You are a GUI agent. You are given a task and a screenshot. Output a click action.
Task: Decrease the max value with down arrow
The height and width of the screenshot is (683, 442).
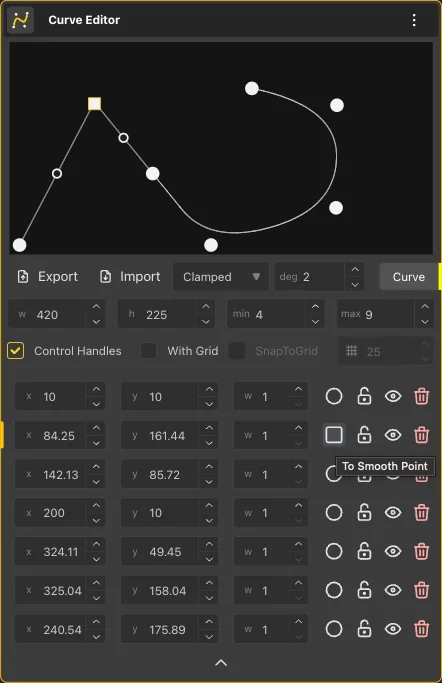(425, 322)
